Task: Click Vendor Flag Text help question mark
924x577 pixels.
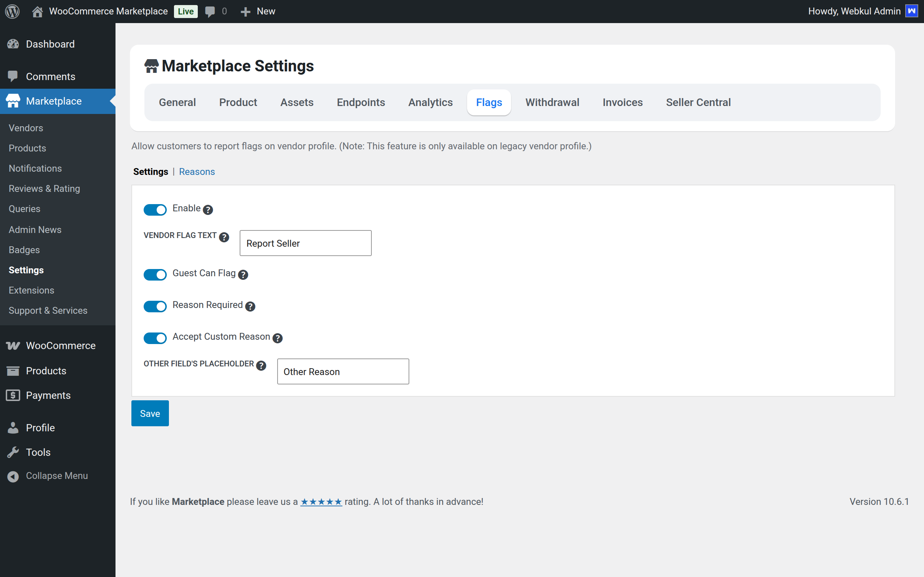Action: point(224,237)
